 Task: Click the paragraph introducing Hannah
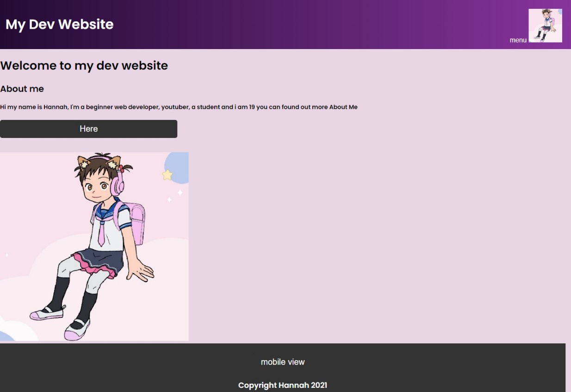click(179, 107)
